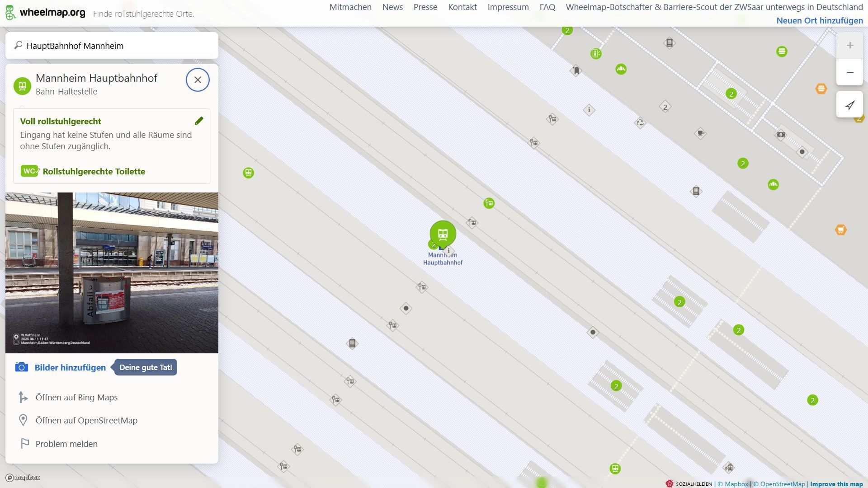
Task: Edit wheelchair accessibility with the pencil icon
Action: tap(199, 121)
